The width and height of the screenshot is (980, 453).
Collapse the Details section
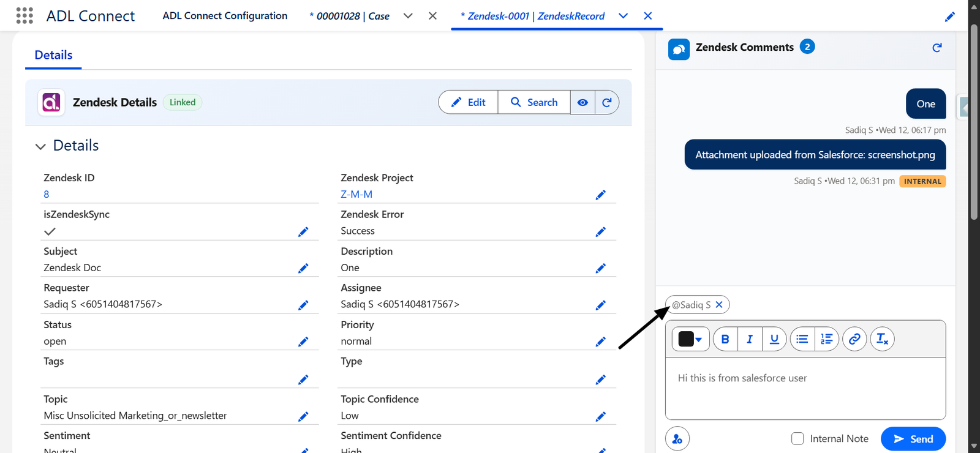click(x=40, y=146)
